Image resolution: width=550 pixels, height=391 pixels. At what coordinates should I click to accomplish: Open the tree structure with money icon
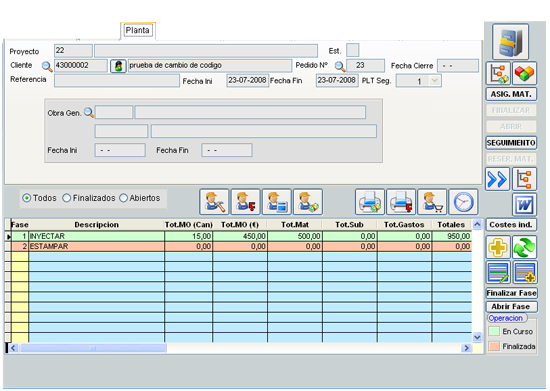(498, 73)
